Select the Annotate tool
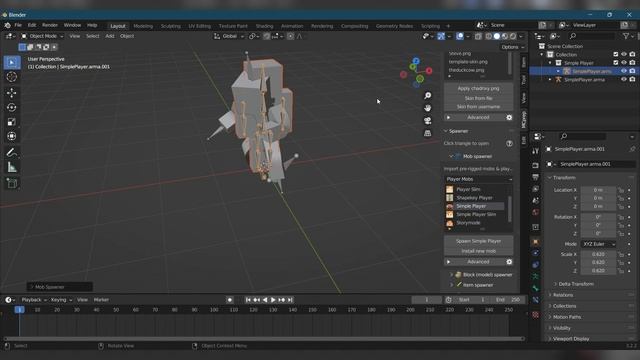This screenshot has width=640, height=360. (12, 153)
